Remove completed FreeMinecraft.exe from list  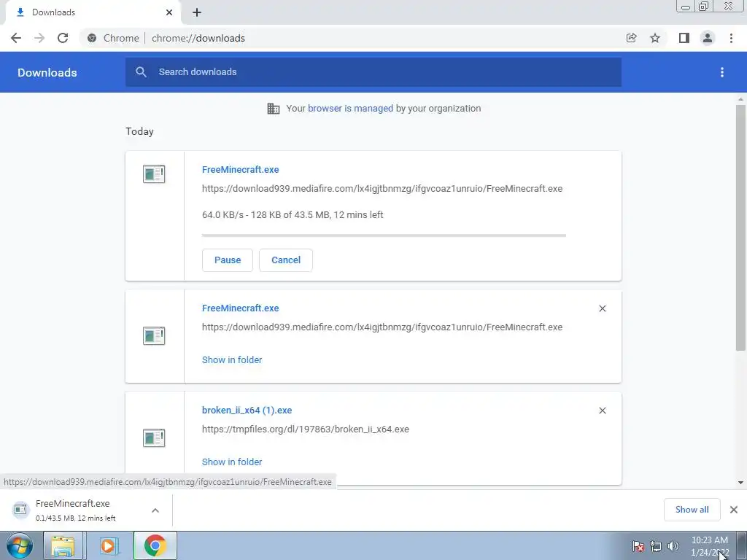click(x=603, y=308)
